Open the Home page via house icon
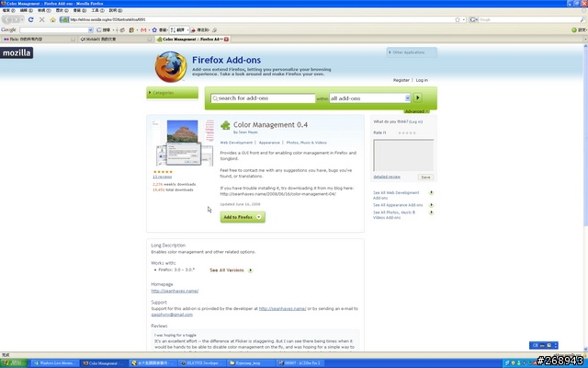Screen dimensions: 588x368 (x=53, y=19)
